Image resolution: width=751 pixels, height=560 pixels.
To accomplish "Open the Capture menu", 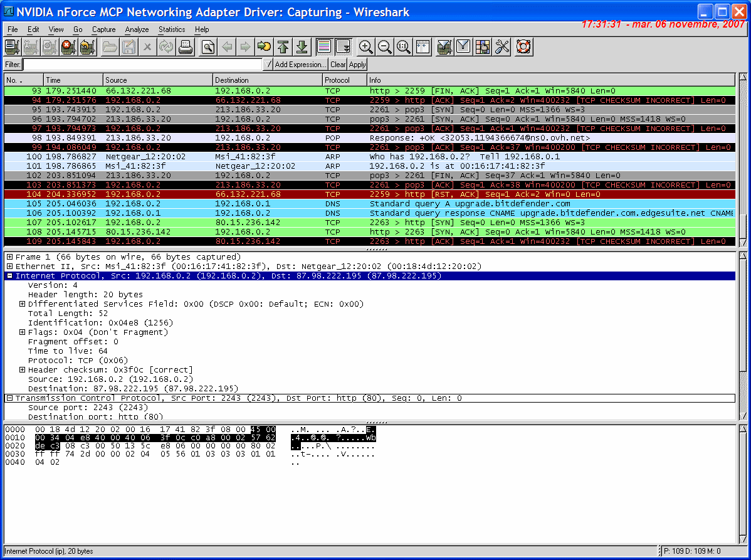I will pyautogui.click(x=104, y=29).
